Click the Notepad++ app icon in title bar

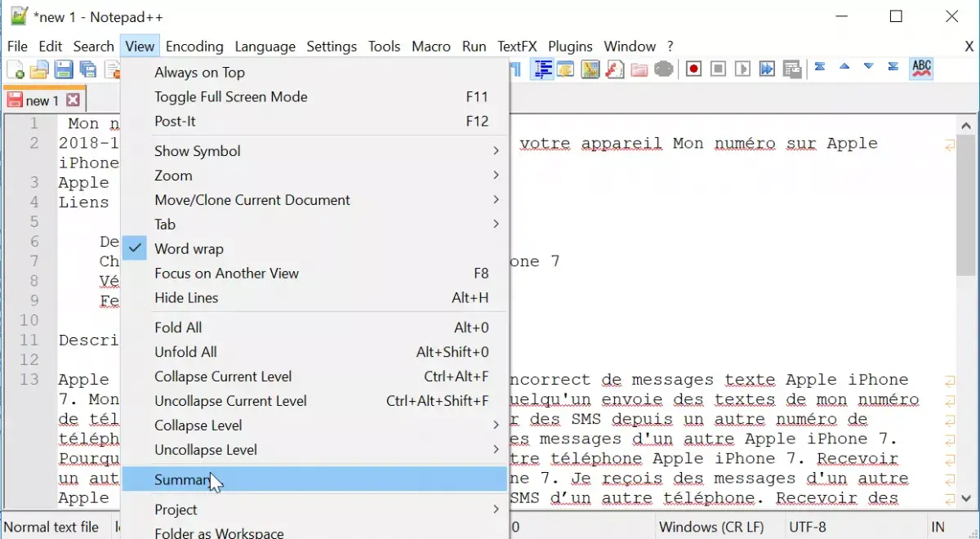[x=19, y=16]
